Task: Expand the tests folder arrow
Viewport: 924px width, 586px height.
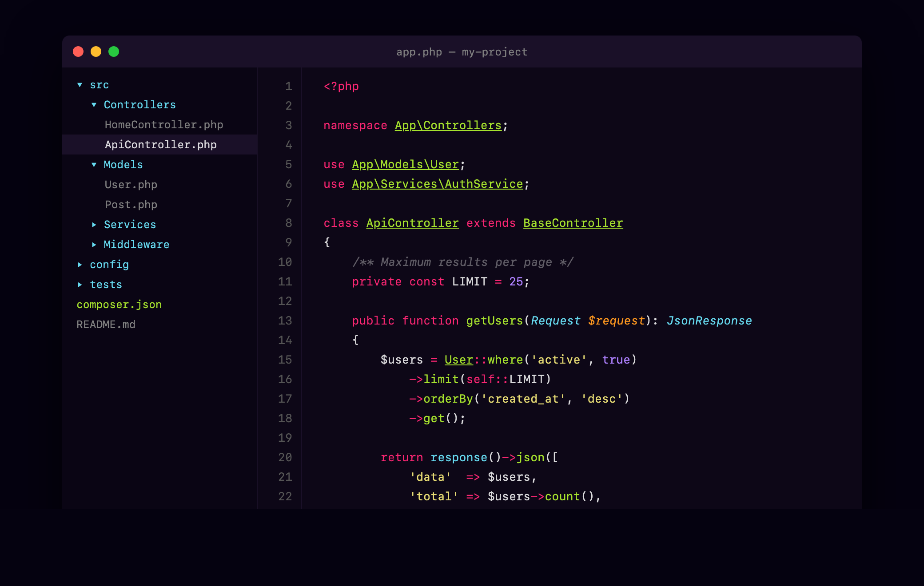Action: [80, 285]
